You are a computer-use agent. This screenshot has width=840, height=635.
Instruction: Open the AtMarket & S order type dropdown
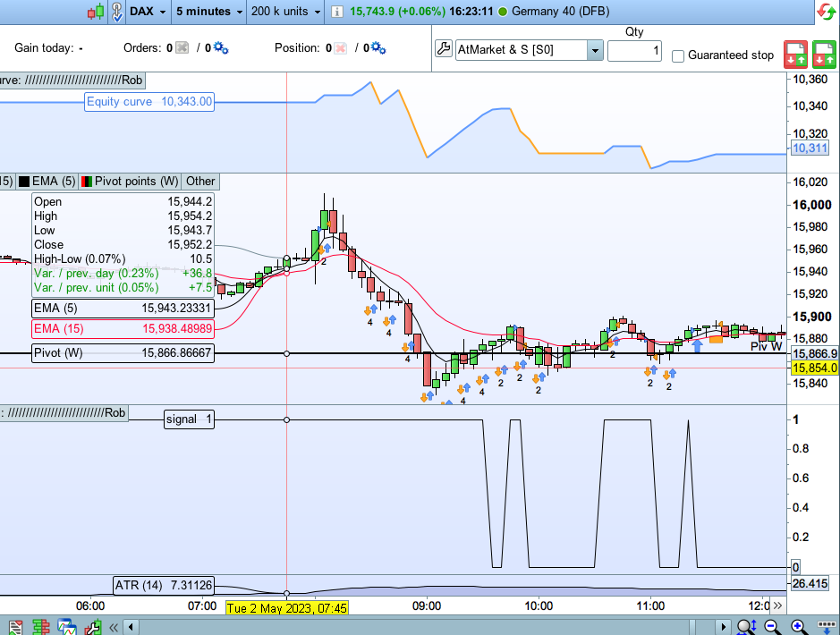(530, 50)
